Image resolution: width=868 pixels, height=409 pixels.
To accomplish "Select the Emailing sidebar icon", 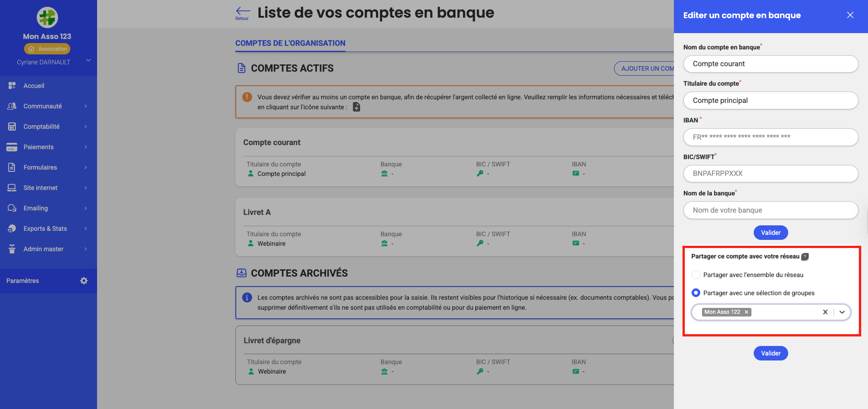I will tap(11, 208).
